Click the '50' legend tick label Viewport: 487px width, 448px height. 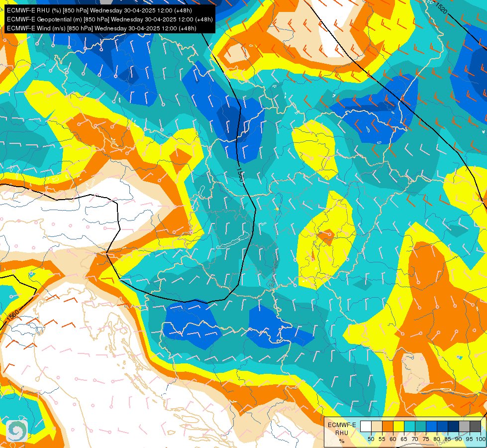371,439
